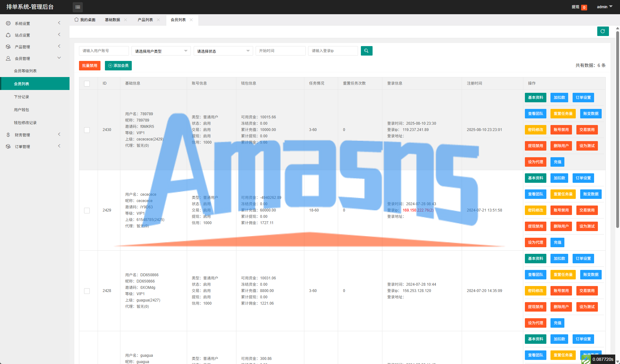Check the row checkbox for ID 2428

(87, 291)
